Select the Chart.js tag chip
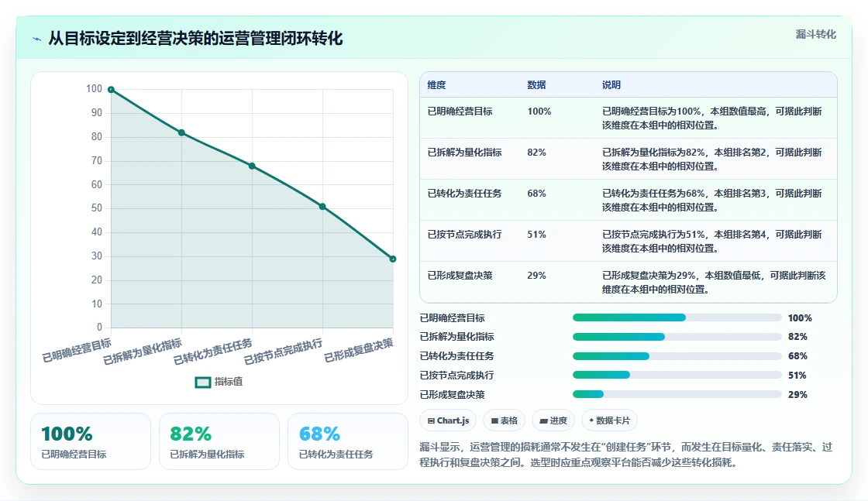Screen dimensions: 868x501 tap(448, 420)
